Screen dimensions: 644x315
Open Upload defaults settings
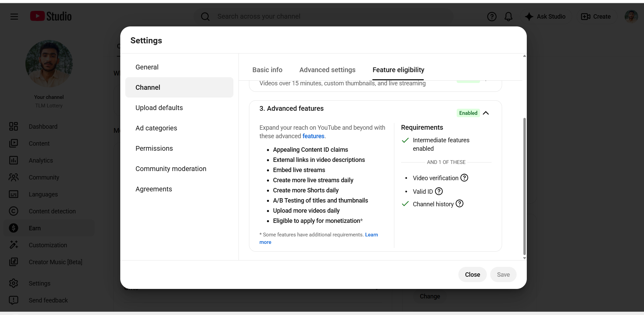[179, 108]
